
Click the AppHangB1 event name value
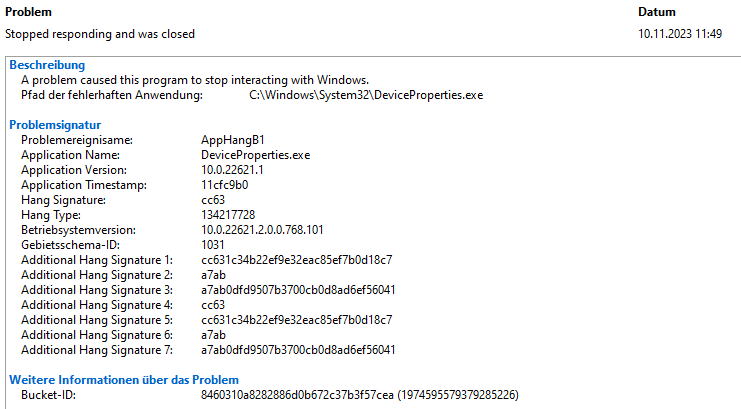click(x=233, y=140)
